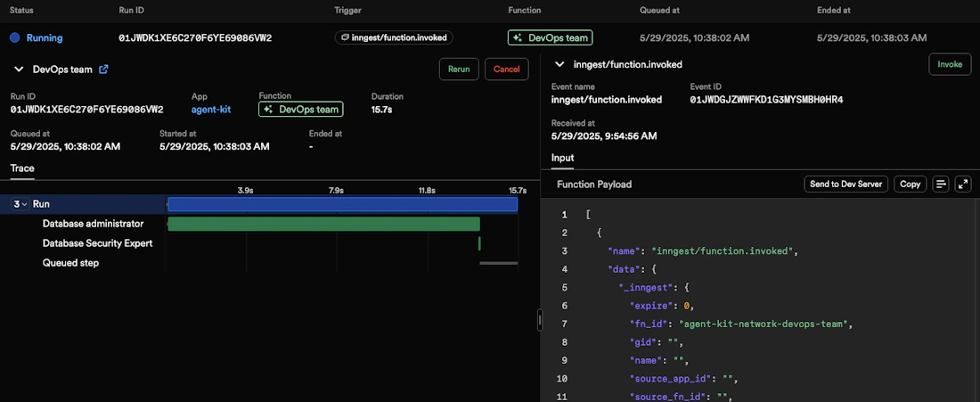Select the green Database administrator timeline bar
The width and height of the screenshot is (980, 402).
point(323,224)
